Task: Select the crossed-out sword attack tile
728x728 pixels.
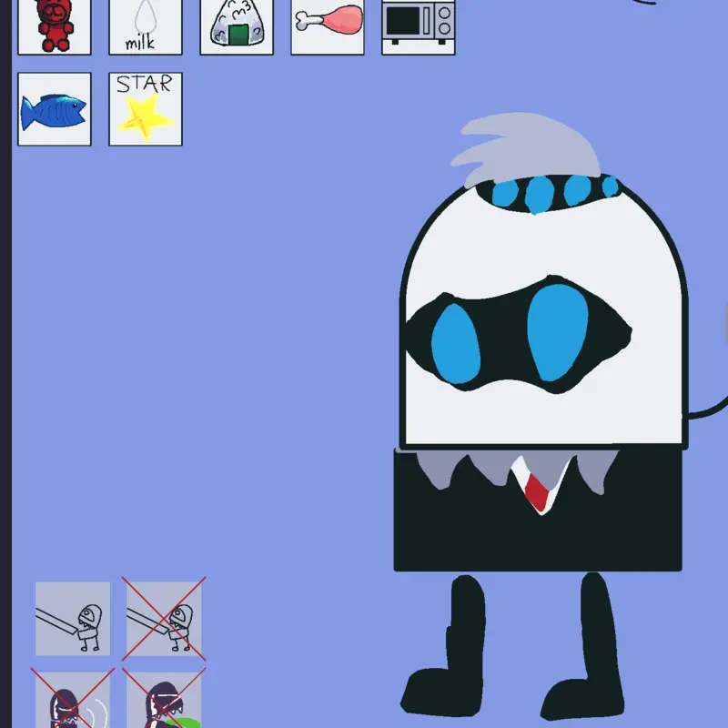Action: click(x=164, y=619)
